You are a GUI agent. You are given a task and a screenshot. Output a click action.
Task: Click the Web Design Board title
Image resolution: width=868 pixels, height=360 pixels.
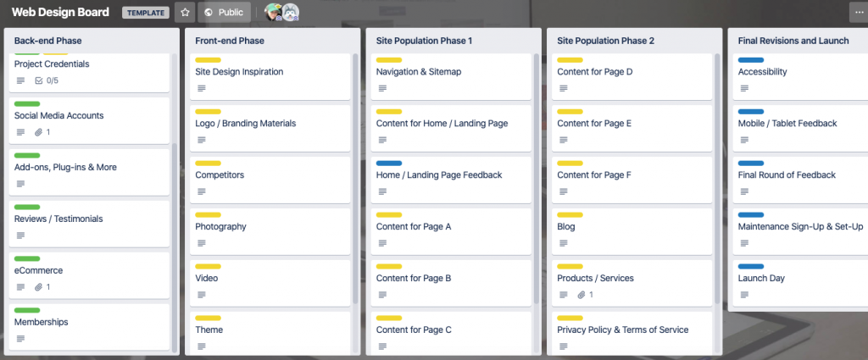point(60,12)
